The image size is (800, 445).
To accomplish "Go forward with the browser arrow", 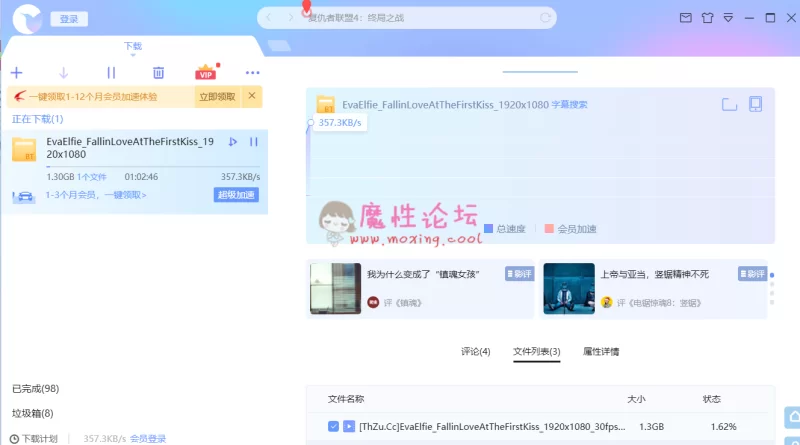I will [x=290, y=18].
